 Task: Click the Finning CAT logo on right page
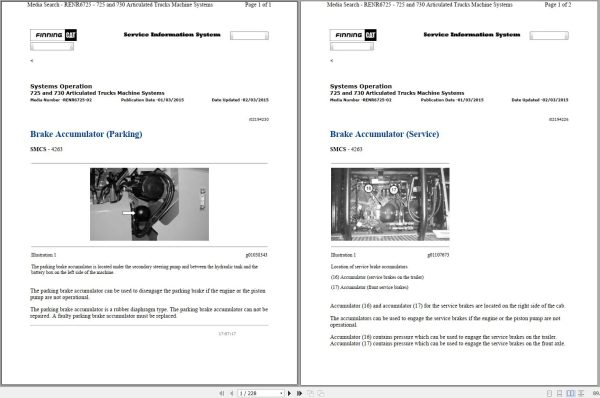pyautogui.click(x=353, y=35)
